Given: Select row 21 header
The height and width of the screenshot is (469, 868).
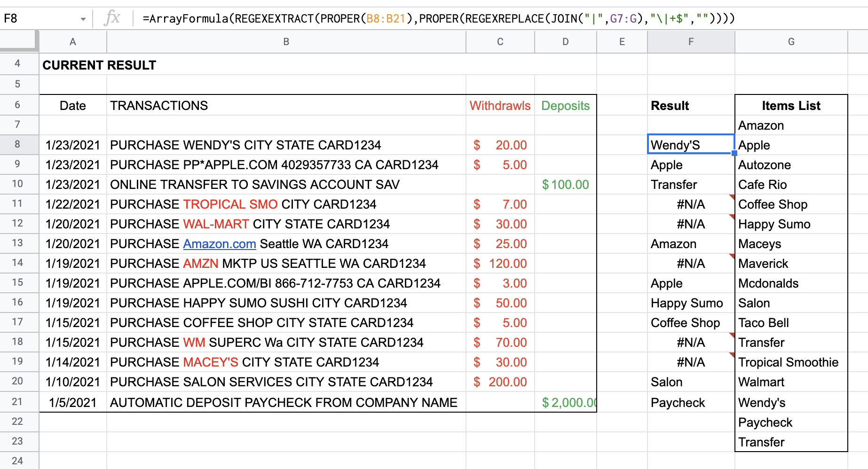Looking at the screenshot, I should pos(19,402).
